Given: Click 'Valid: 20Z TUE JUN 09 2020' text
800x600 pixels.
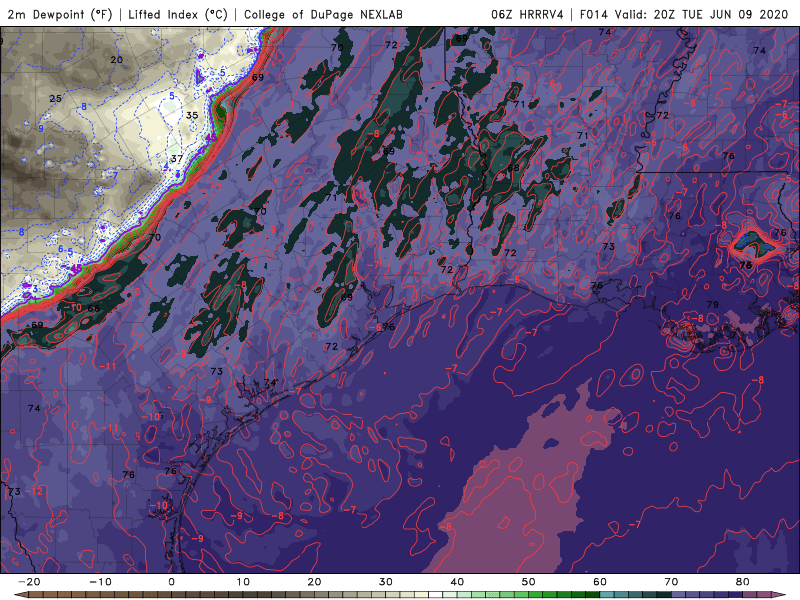Looking at the screenshot, I should pos(702,14).
